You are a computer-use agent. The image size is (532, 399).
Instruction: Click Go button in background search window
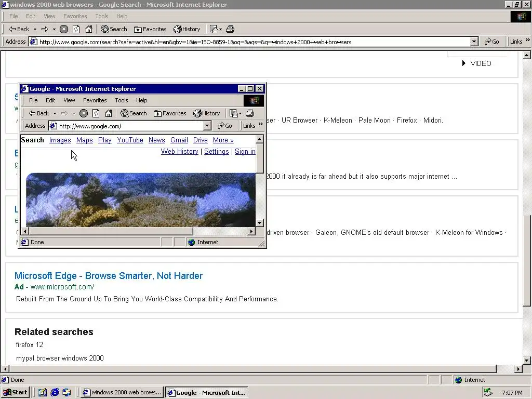pos(492,42)
